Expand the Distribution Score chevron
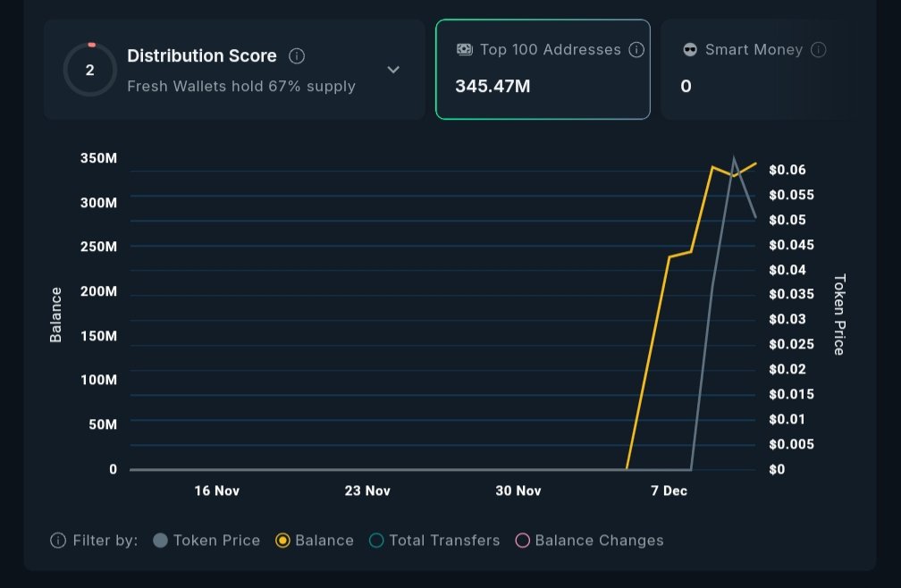This screenshot has height=588, width=901. point(393,70)
